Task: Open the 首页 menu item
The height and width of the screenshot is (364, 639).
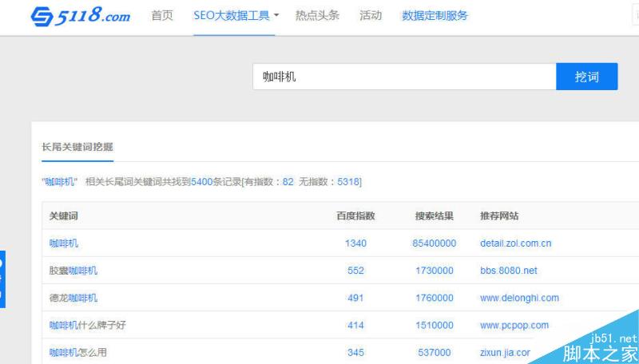Action: (162, 15)
